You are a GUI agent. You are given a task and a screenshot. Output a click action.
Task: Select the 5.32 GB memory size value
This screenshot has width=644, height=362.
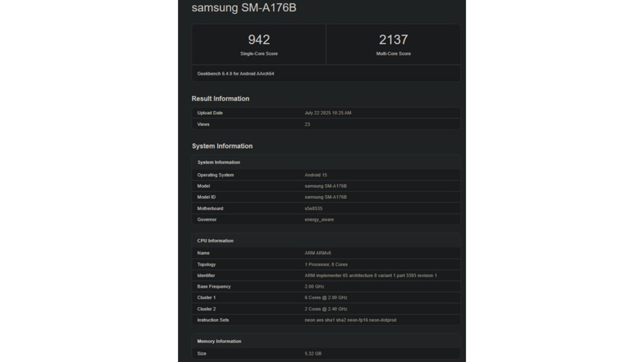pyautogui.click(x=313, y=353)
